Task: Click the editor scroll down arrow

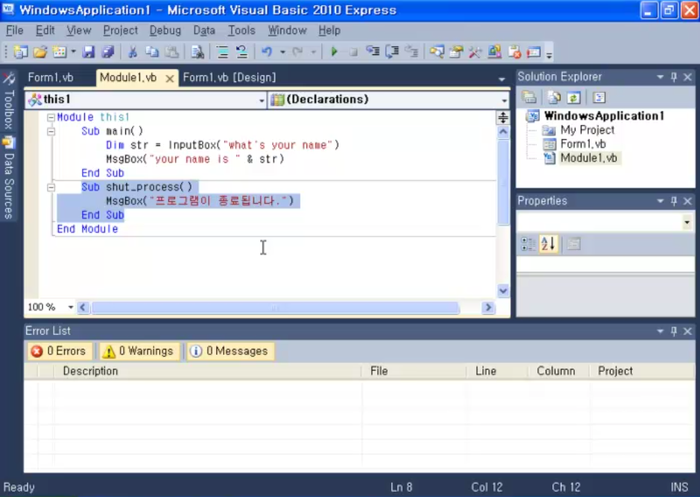Action: [x=503, y=291]
